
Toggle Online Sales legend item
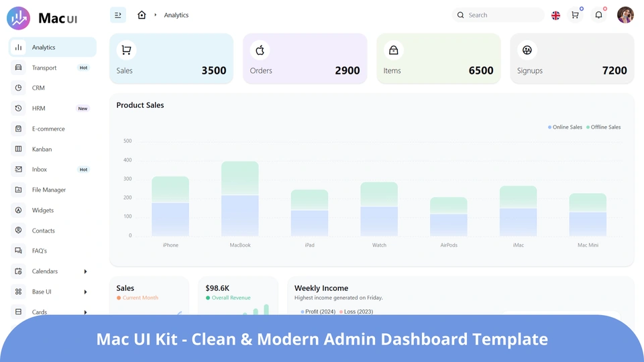[565, 127]
